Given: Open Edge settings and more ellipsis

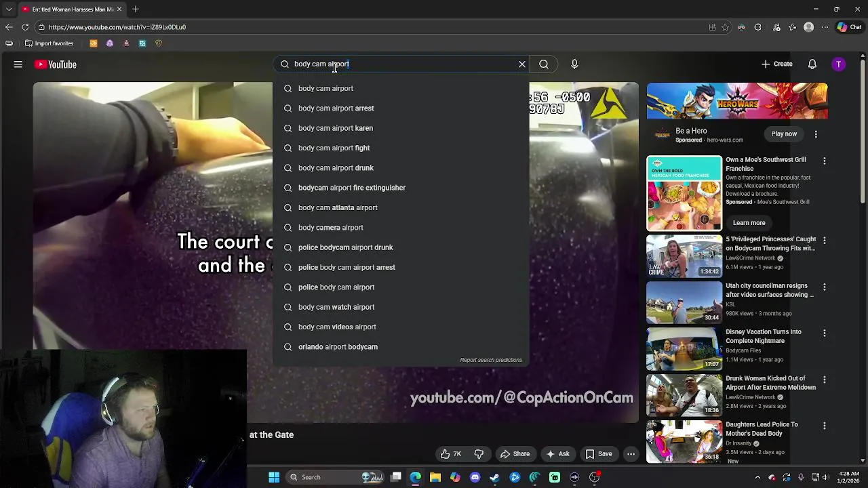Looking at the screenshot, I should click(825, 27).
